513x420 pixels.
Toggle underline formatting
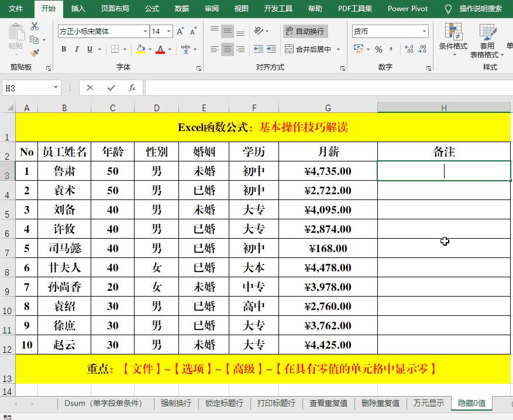[89, 49]
